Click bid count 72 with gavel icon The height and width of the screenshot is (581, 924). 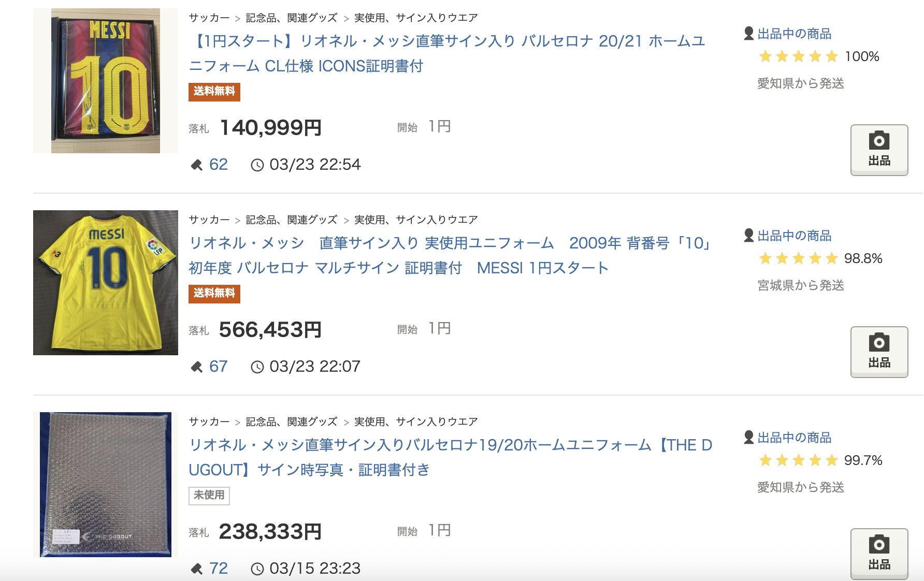click(x=209, y=569)
